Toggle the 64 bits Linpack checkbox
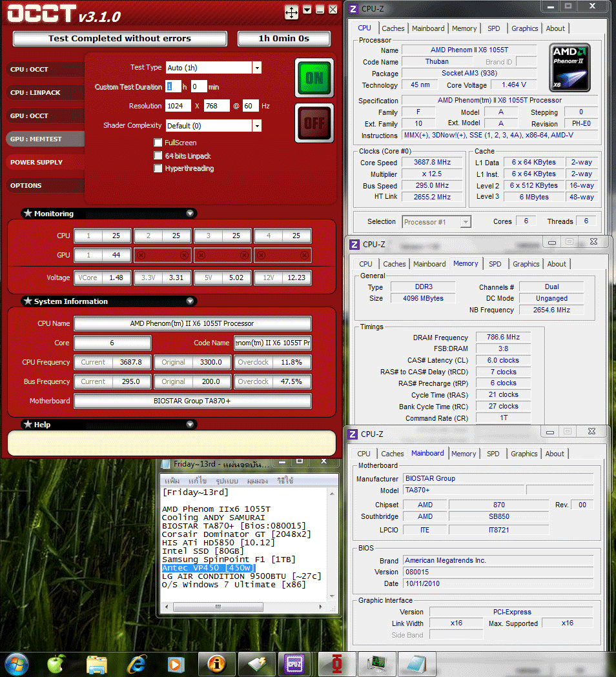616x677 pixels. coord(158,156)
